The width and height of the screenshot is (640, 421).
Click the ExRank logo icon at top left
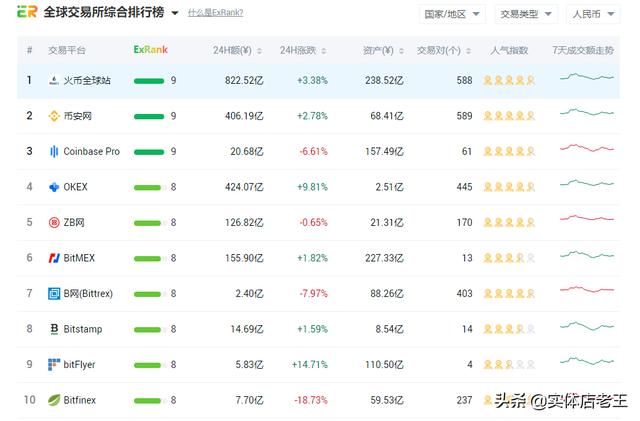27,13
